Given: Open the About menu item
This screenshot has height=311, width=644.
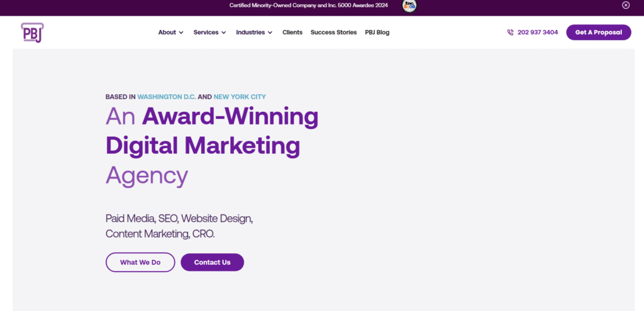Looking at the screenshot, I should 167,33.
